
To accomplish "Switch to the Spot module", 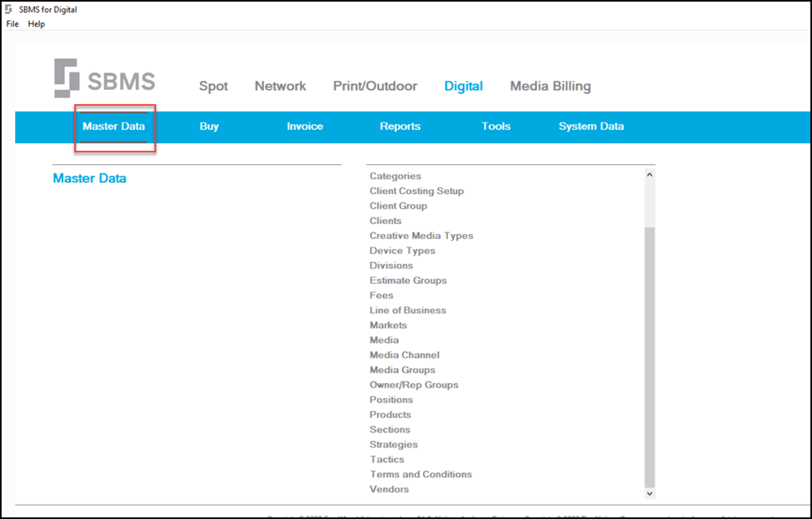I will (x=213, y=86).
